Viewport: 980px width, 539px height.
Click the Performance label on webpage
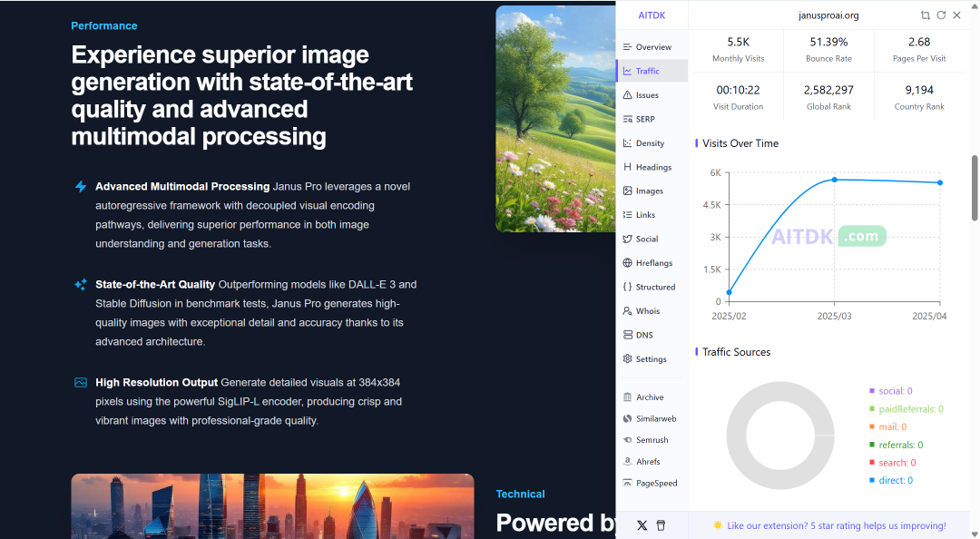point(103,25)
